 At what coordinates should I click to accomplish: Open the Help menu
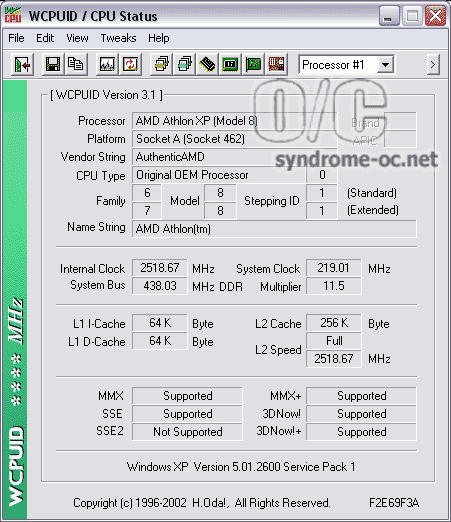pos(159,38)
